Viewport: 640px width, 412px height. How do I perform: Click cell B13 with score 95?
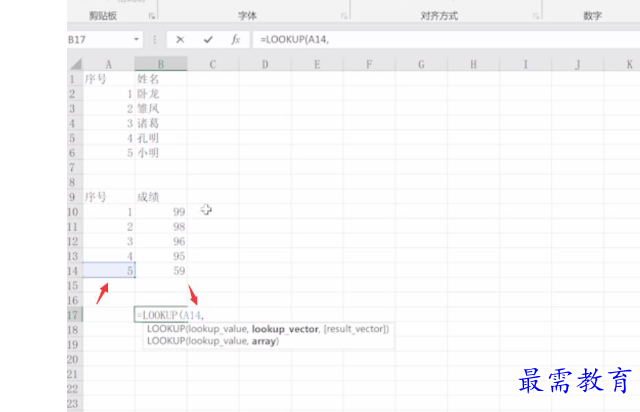pos(161,256)
